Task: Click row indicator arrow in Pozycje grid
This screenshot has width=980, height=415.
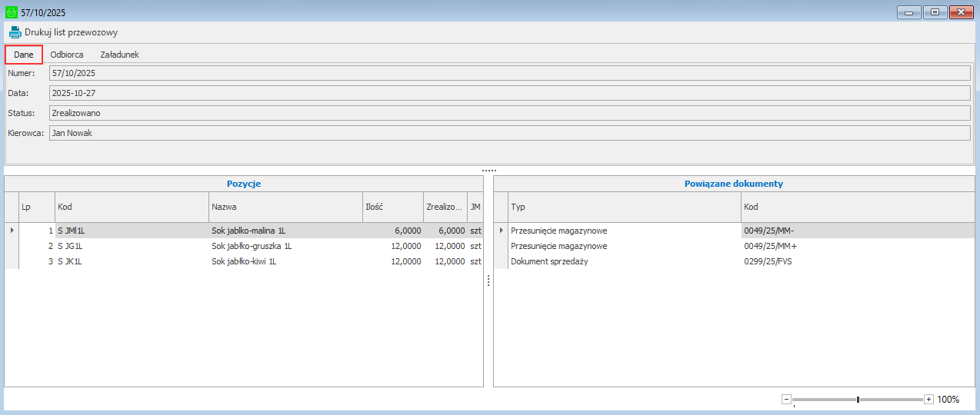Action: click(11, 230)
